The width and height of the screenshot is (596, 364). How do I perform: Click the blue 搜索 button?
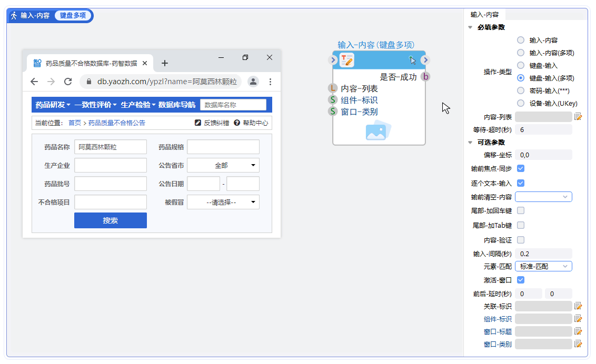click(111, 220)
